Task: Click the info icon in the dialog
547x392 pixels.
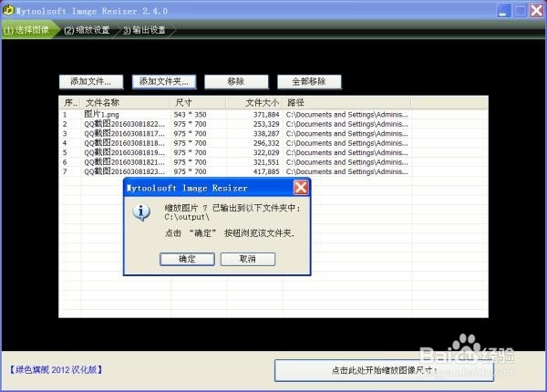Action: 141,212
